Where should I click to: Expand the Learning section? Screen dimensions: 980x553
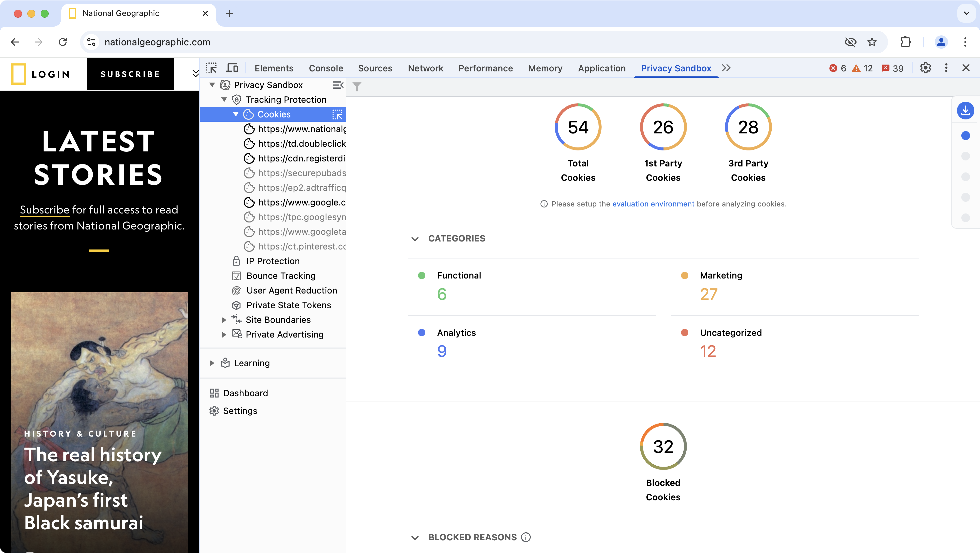click(x=212, y=363)
